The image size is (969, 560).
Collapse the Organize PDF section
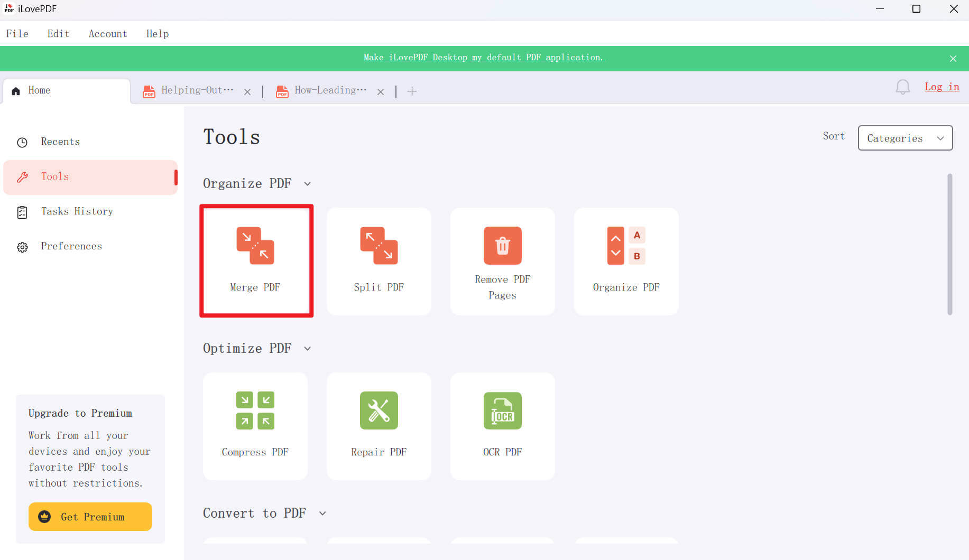(x=308, y=183)
